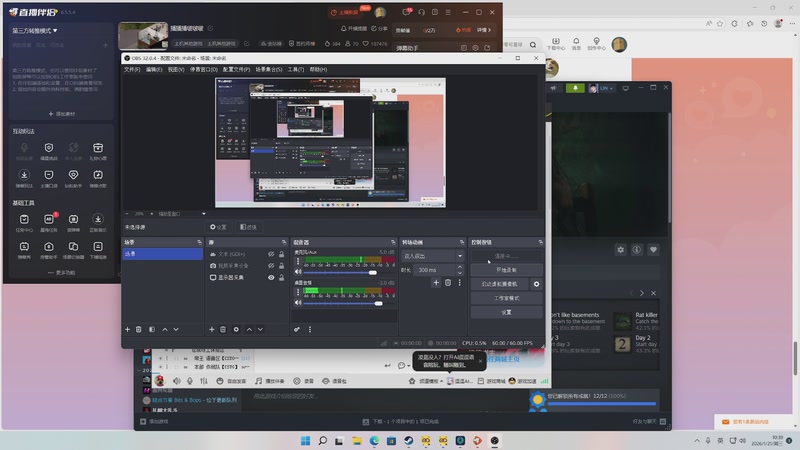
Task: Click 设置 button in OBS controls panel
Action: tap(506, 312)
